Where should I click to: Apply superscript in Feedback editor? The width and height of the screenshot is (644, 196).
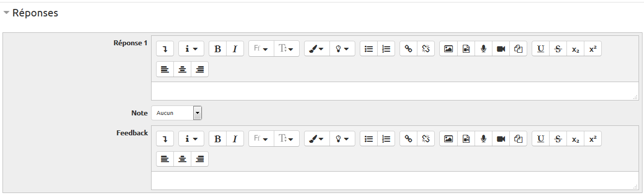(x=593, y=139)
